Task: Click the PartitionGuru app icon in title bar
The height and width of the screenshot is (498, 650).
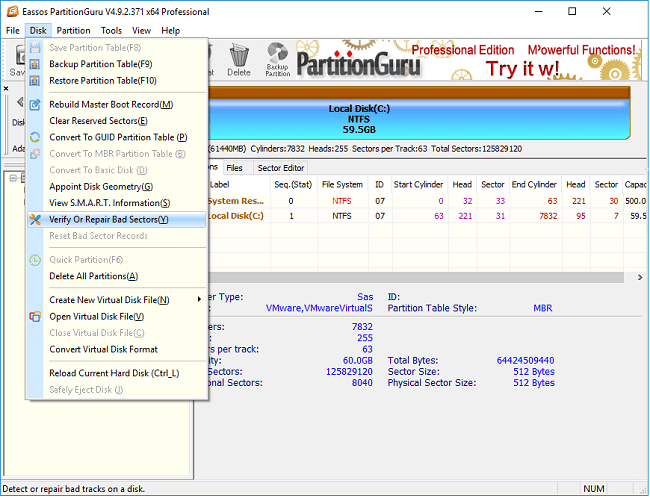Action: click(12, 11)
